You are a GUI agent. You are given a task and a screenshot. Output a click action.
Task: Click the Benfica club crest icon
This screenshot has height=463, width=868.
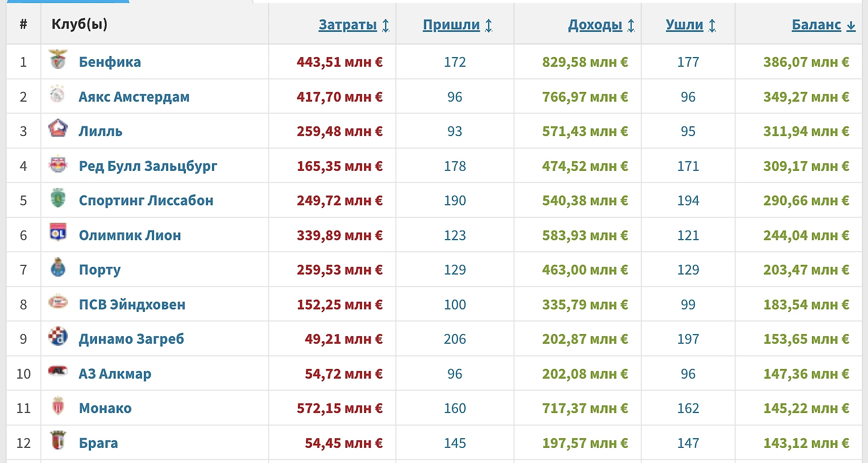coord(58,60)
